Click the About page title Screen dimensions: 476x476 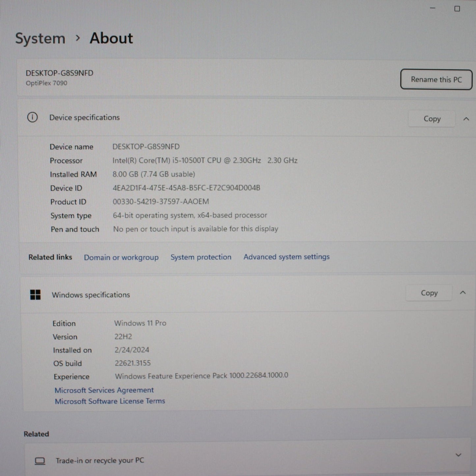(111, 38)
